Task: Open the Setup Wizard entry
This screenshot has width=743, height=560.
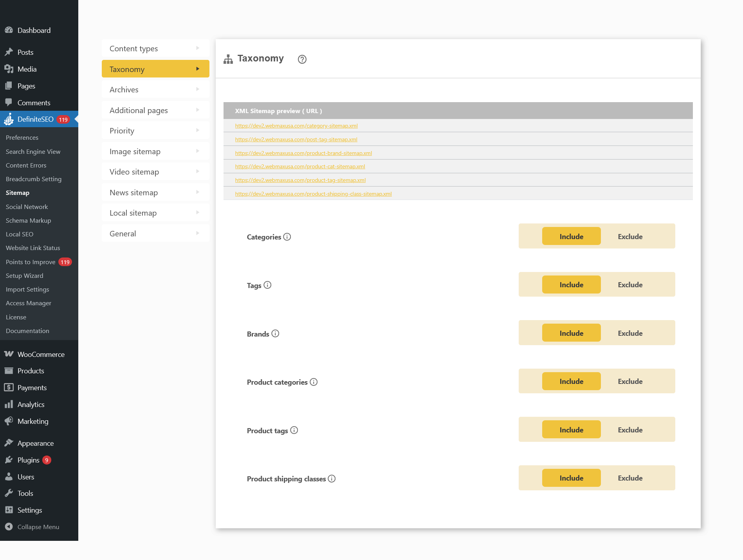Action: point(24,275)
